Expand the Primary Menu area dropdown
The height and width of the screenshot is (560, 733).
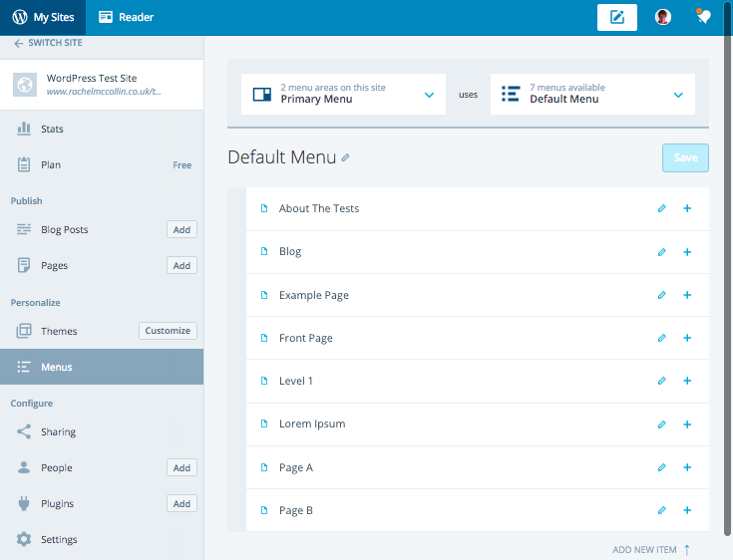343,94
